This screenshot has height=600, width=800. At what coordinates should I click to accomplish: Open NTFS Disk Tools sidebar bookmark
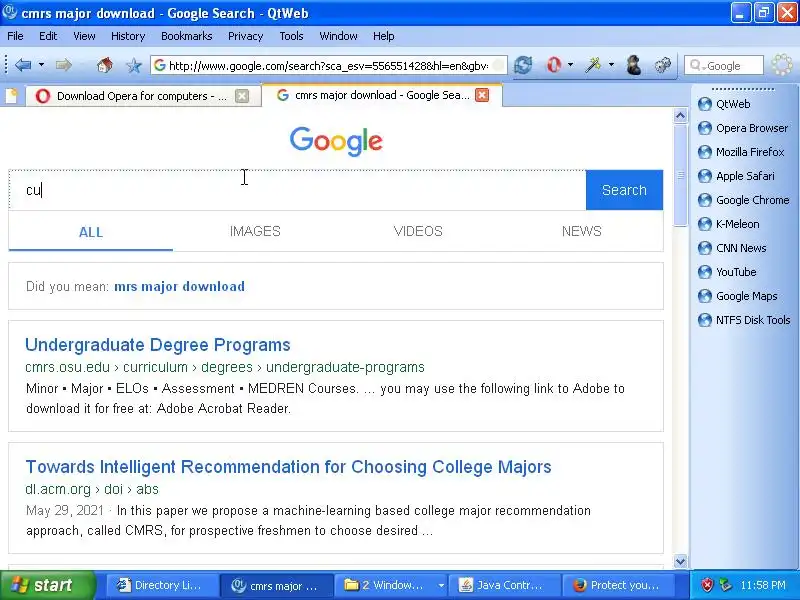[x=744, y=320]
